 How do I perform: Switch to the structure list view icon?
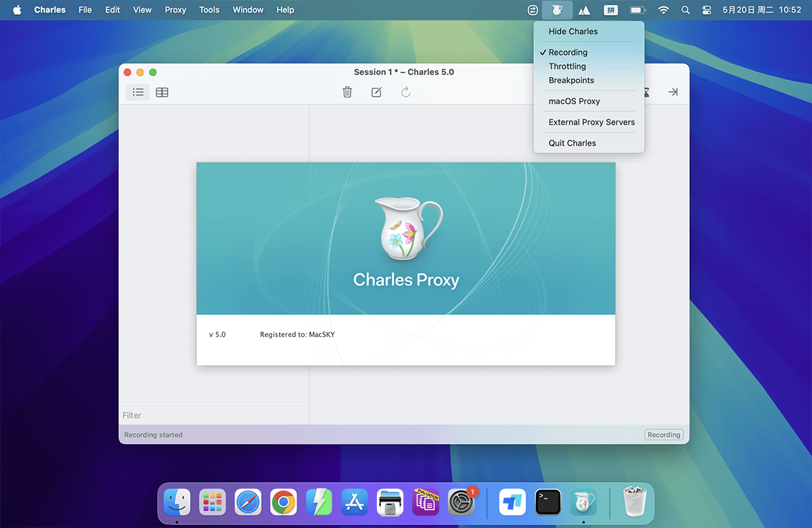tap(138, 92)
